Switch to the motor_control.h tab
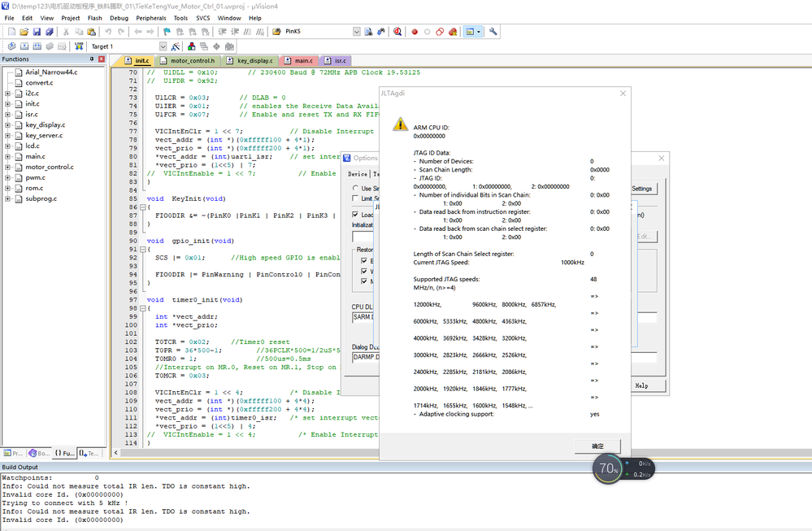Image resolution: width=812 pixels, height=531 pixels. (x=192, y=61)
